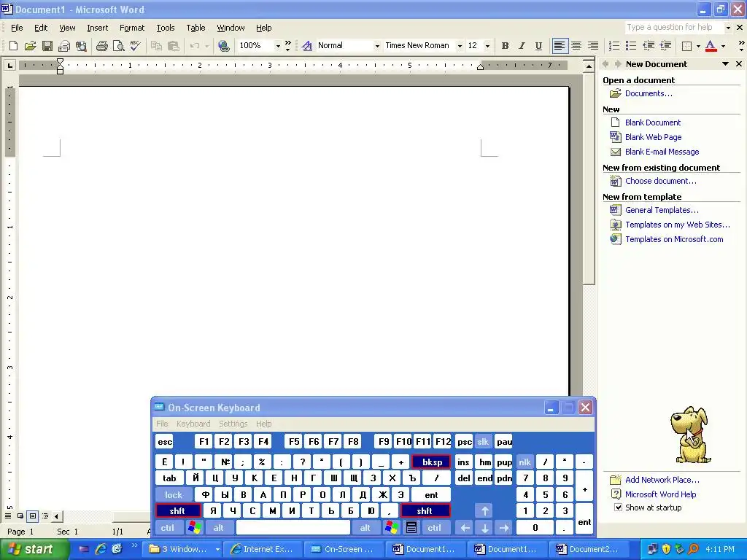
Task: Open the Times New Roman font dropdown
Action: [460, 46]
